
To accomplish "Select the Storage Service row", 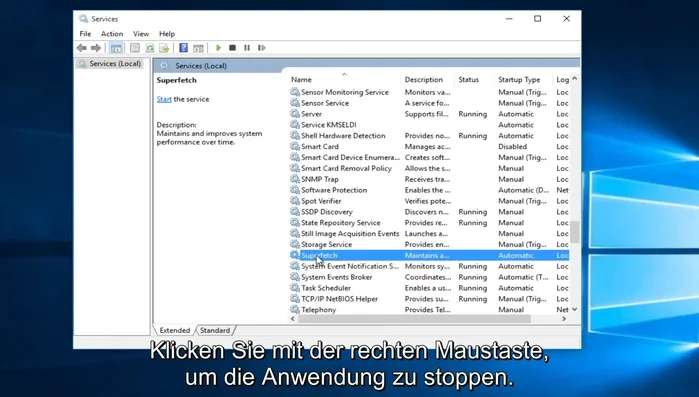I will [428, 244].
